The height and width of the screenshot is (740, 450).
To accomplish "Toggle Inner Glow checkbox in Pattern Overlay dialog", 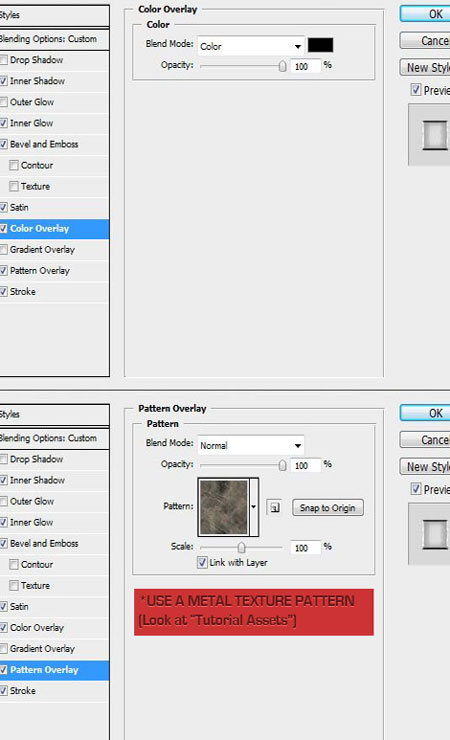I will pos(3,522).
